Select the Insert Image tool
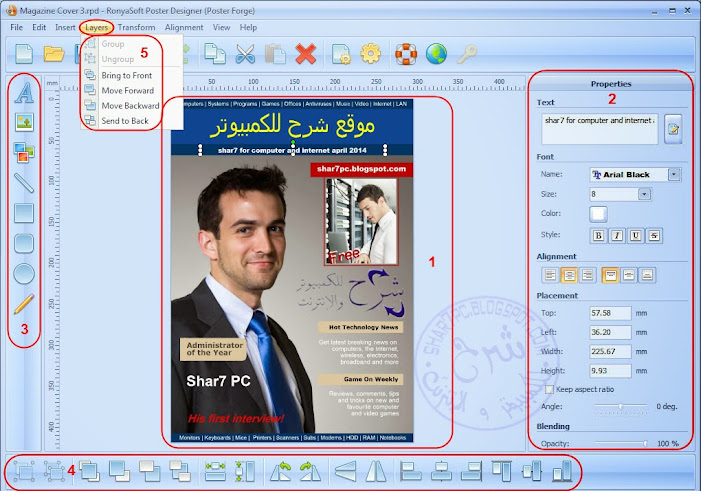This screenshot has width=701, height=491. [x=24, y=122]
